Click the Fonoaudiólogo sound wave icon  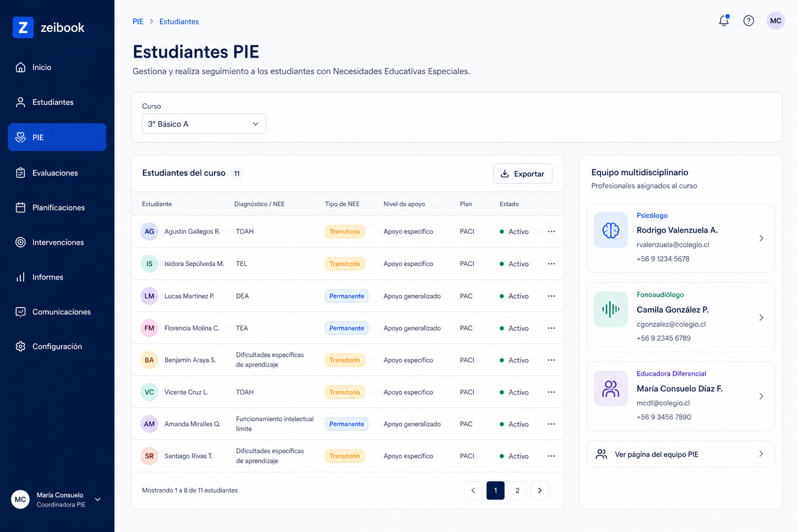click(x=610, y=310)
